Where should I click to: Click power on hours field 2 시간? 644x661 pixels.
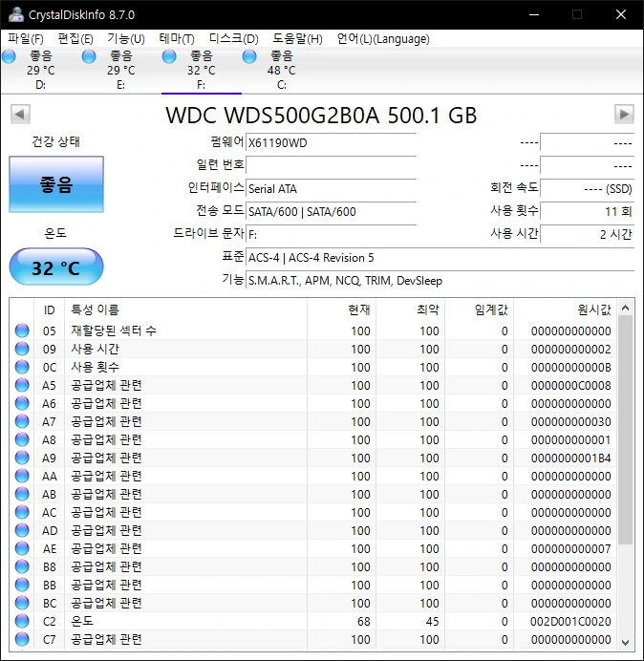(587, 234)
